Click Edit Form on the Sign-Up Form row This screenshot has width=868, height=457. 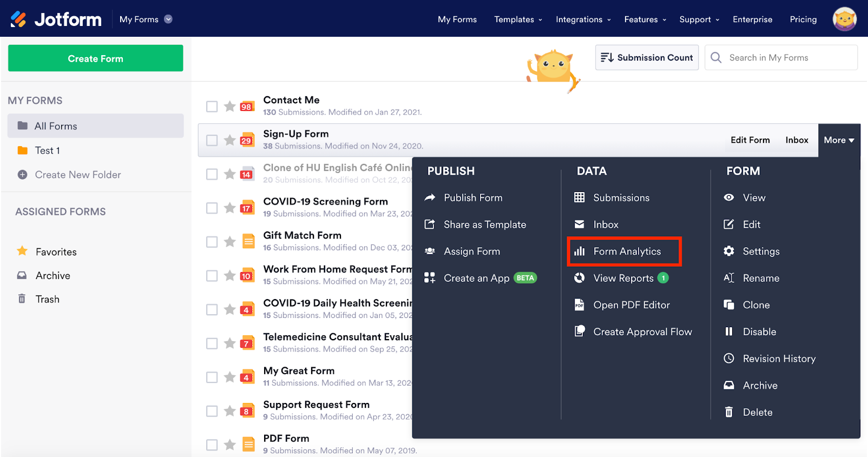(750, 140)
